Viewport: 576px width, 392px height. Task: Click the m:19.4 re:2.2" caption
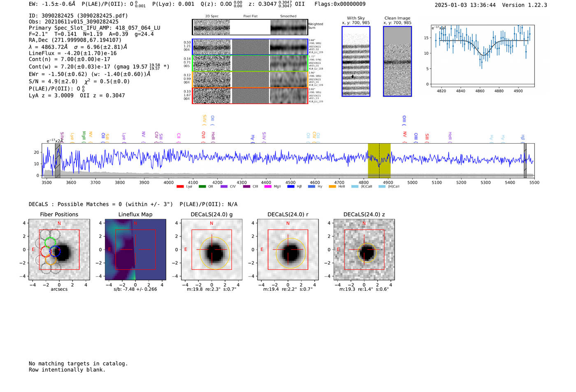tap(288, 289)
